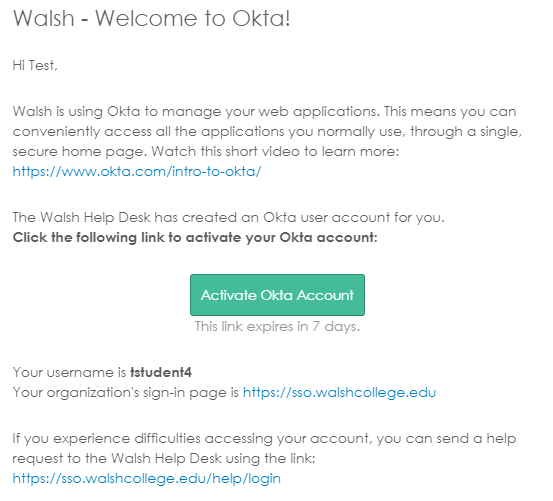Click the words 'through a single,' in the paragraph
The width and height of the screenshot is (553, 501).
pyautogui.click(x=466, y=132)
